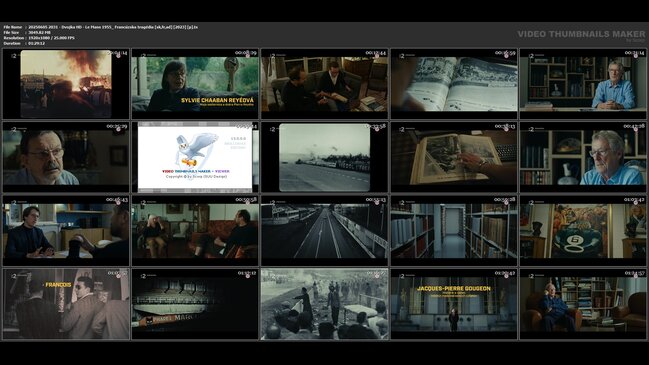Select the hand pointing at book photo thumbnail
Image resolution: width=649 pixels, height=365 pixels.
tap(454, 157)
